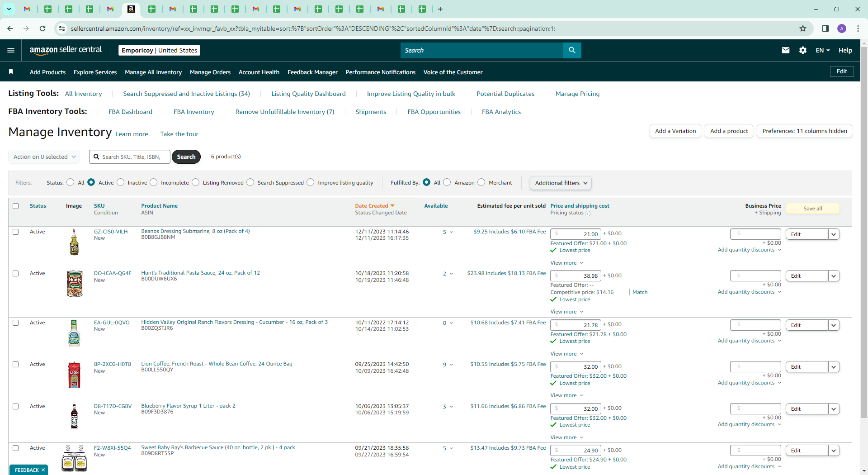The image size is (868, 475).
Task: Click the Add a Variation button
Action: 675,131
